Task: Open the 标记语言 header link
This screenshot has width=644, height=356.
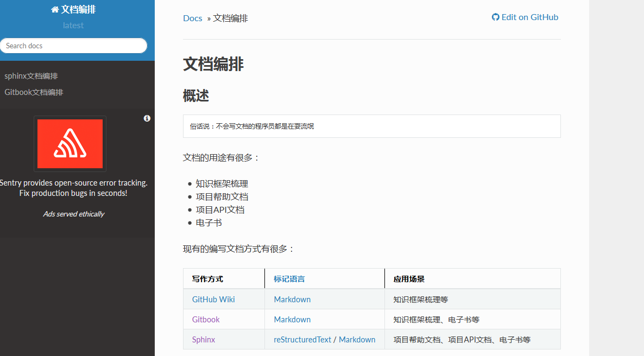Action: click(289, 279)
